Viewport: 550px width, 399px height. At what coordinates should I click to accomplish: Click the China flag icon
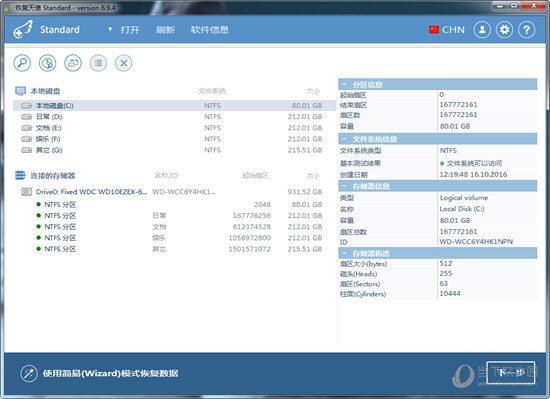434,30
